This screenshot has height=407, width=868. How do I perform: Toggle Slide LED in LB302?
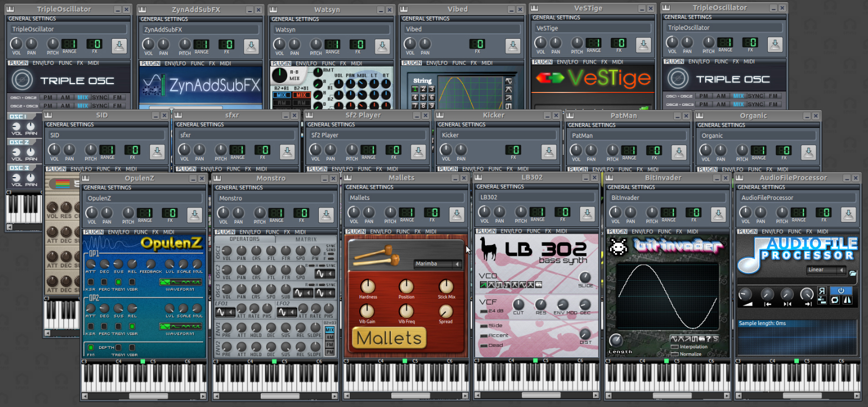pyautogui.click(x=484, y=326)
